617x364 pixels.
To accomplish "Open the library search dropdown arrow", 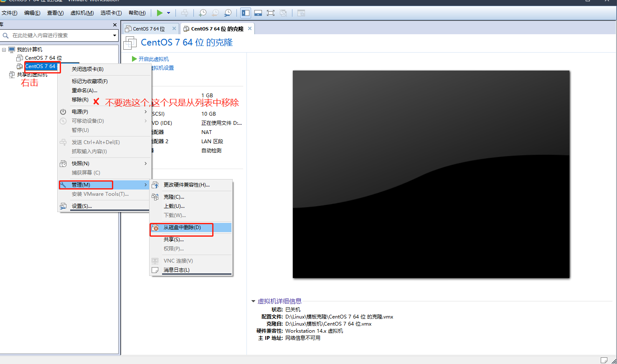I will (114, 35).
